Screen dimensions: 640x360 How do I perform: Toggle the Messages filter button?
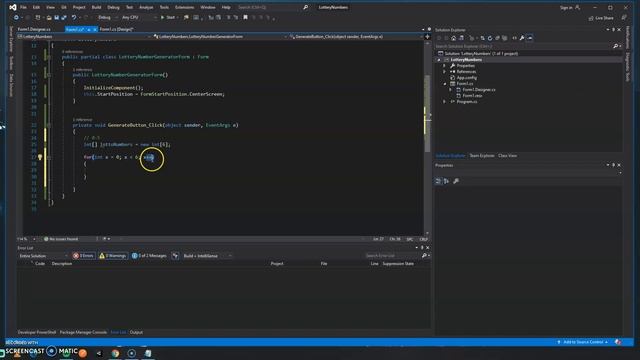pyautogui.click(x=149, y=256)
